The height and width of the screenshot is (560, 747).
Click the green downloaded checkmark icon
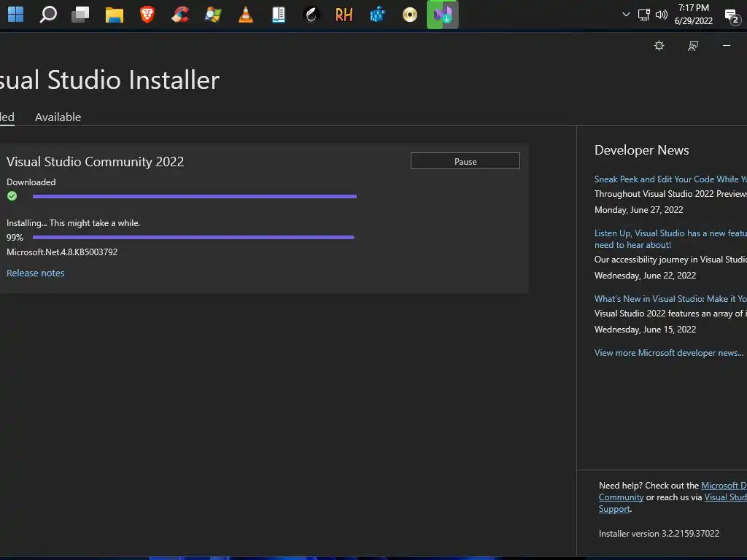coord(12,195)
